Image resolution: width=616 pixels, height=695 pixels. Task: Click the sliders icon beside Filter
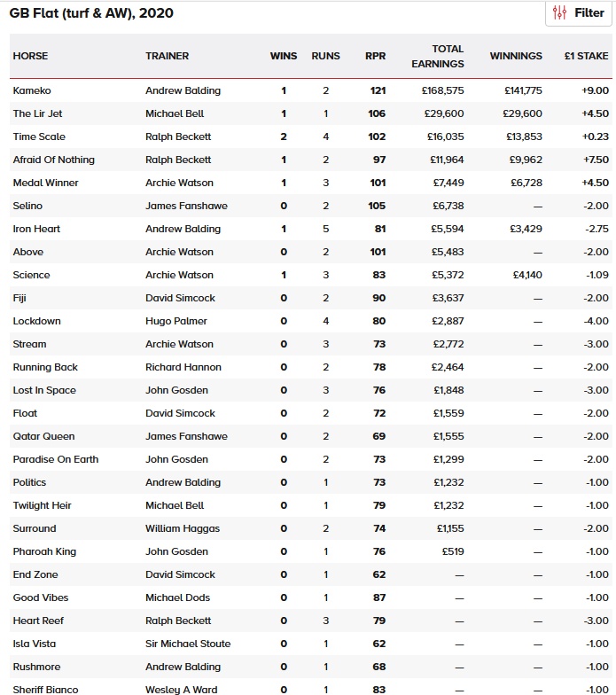(559, 13)
